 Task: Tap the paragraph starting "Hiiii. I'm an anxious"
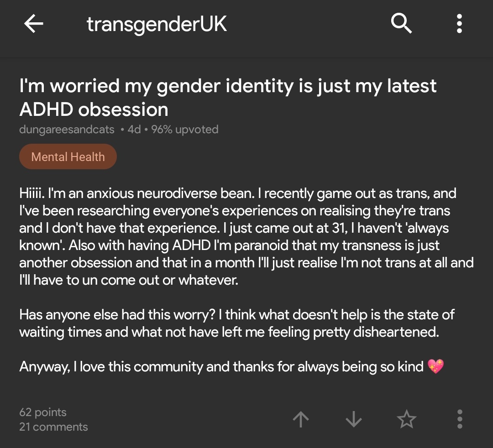click(x=246, y=236)
